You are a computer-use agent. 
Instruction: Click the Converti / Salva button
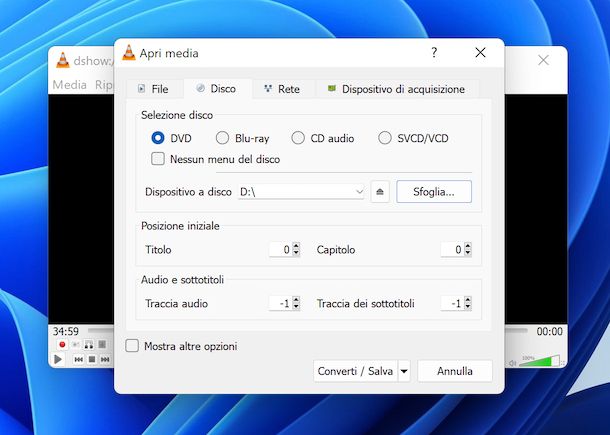point(355,371)
